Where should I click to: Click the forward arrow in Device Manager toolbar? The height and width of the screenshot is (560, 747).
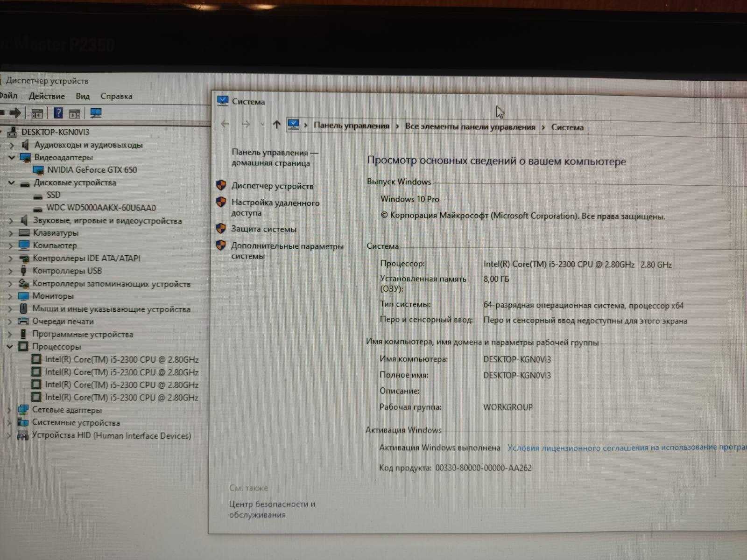click(x=15, y=113)
